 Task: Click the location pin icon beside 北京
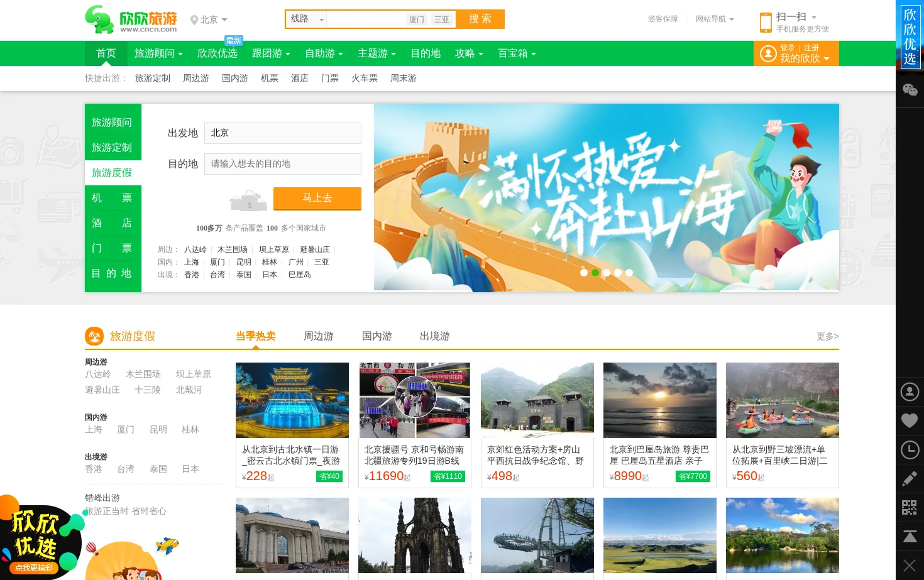[x=194, y=20]
